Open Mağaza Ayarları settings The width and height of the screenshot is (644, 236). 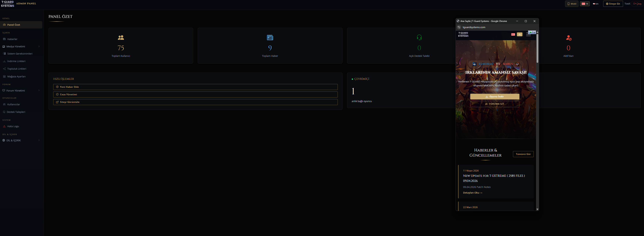click(x=21, y=76)
